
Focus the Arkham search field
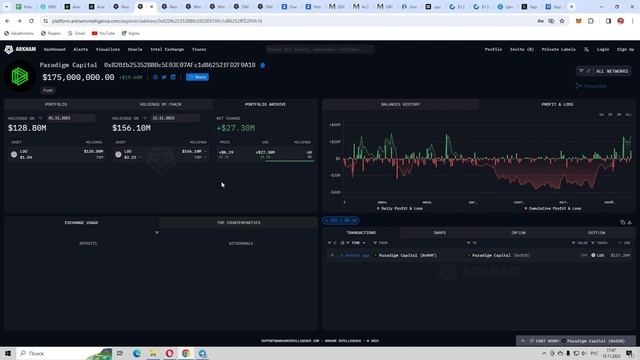pos(320,49)
